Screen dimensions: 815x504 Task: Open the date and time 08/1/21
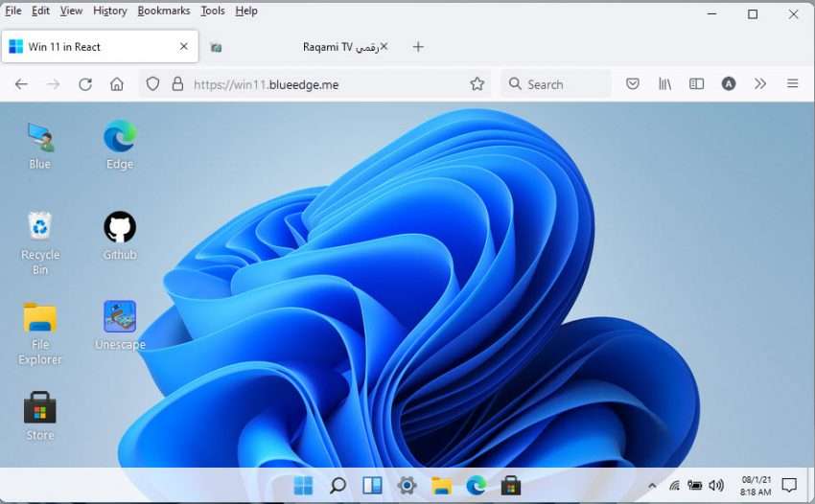(x=756, y=486)
